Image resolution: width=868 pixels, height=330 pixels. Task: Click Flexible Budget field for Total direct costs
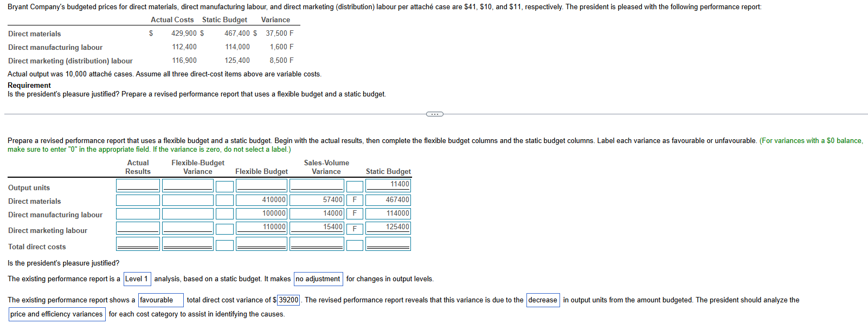pyautogui.click(x=261, y=244)
